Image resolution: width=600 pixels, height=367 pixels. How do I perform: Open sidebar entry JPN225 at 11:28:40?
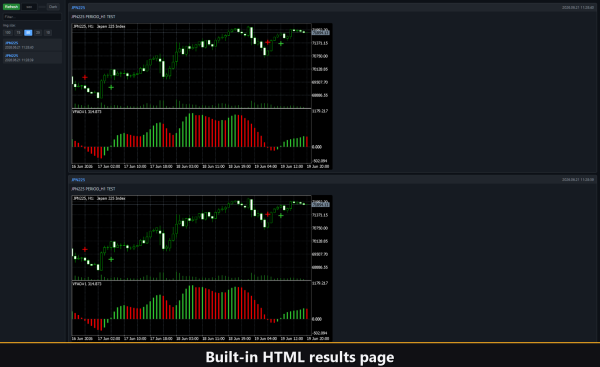(32, 45)
